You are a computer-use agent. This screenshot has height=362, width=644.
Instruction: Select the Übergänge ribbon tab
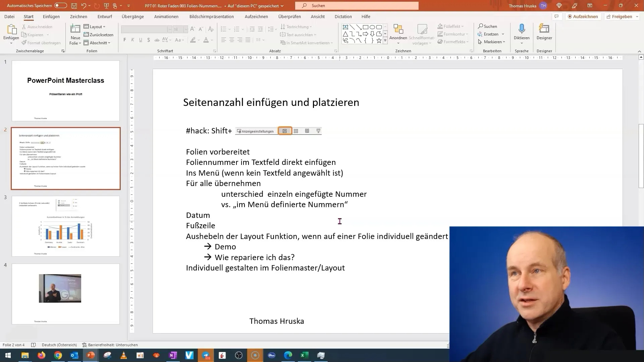coord(133,16)
